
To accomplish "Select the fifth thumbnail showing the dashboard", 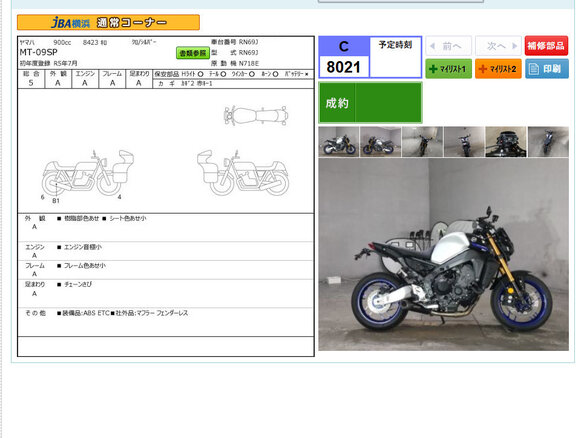I will click(506, 142).
